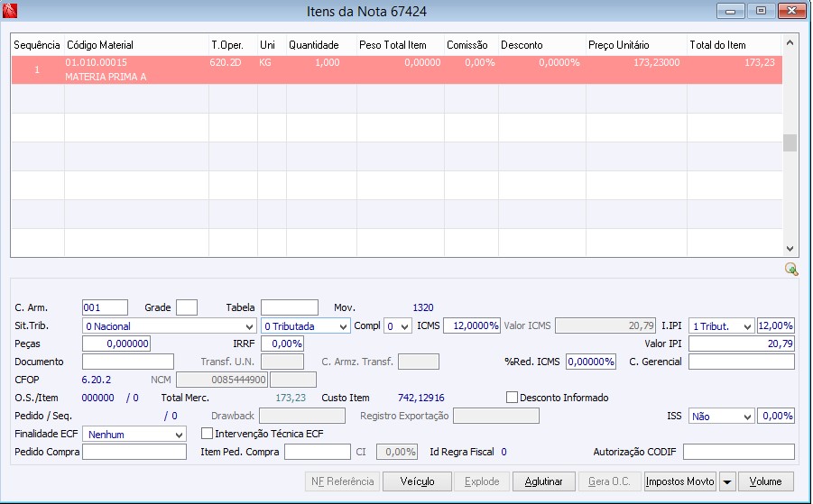Screen dimensions: 813x504
Task: Click the Custo Item value 742,12916
Action: coord(421,398)
